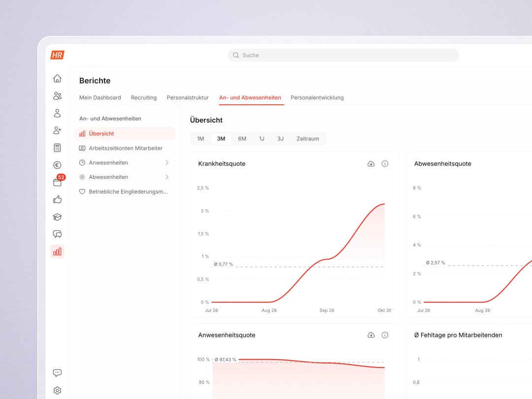Image resolution: width=532 pixels, height=399 pixels.
Task: Expand the Abwesenheiten submenu chevron
Action: (x=166, y=177)
